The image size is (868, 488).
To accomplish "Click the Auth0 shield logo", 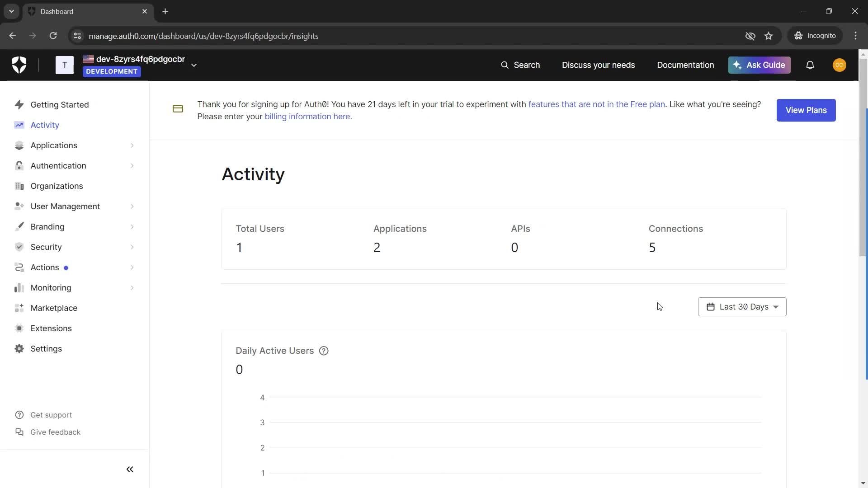I will 19,65.
